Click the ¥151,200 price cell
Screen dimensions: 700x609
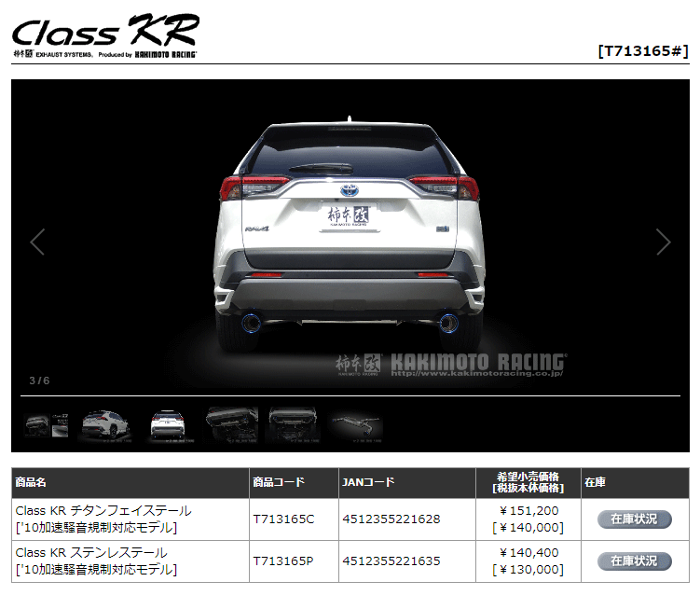tap(528, 519)
